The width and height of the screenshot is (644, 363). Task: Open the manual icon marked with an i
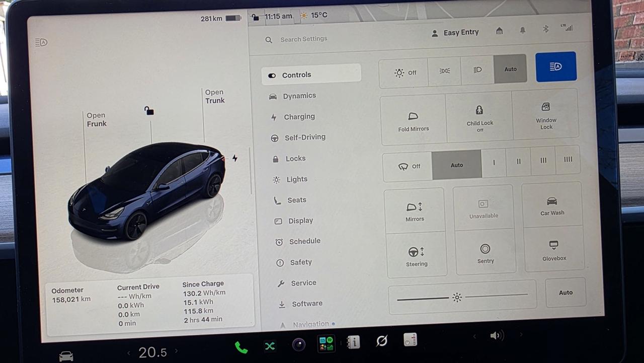tap(353, 342)
